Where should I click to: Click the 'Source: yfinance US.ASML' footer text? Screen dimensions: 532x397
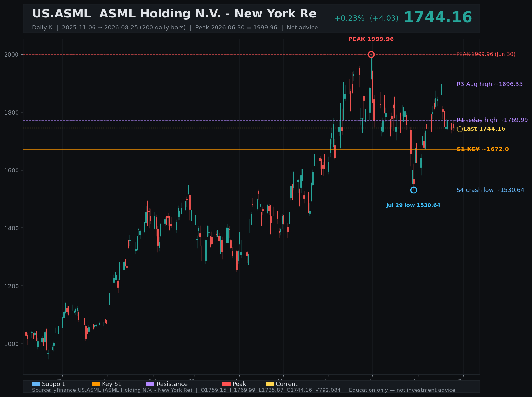[x=244, y=390]
